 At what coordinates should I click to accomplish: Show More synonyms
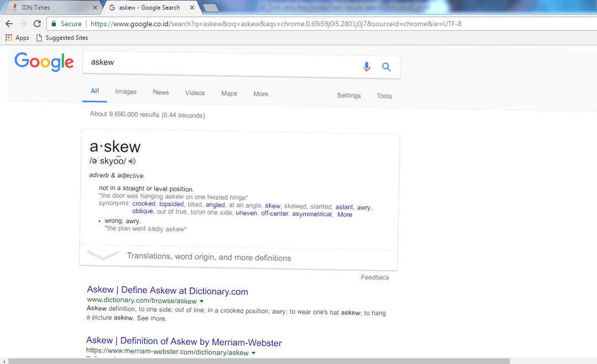(x=344, y=214)
